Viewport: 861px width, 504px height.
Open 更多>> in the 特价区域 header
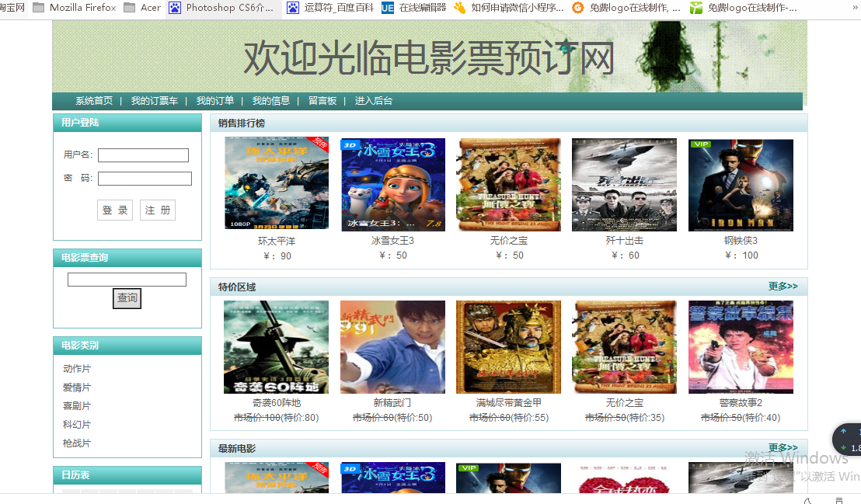783,286
